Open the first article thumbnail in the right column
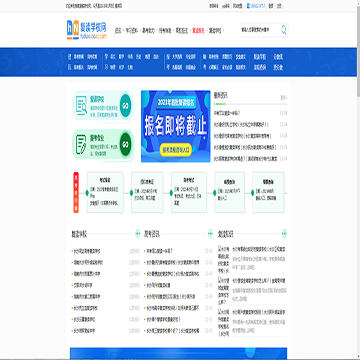This screenshot has height=360, width=360. (x=224, y=260)
